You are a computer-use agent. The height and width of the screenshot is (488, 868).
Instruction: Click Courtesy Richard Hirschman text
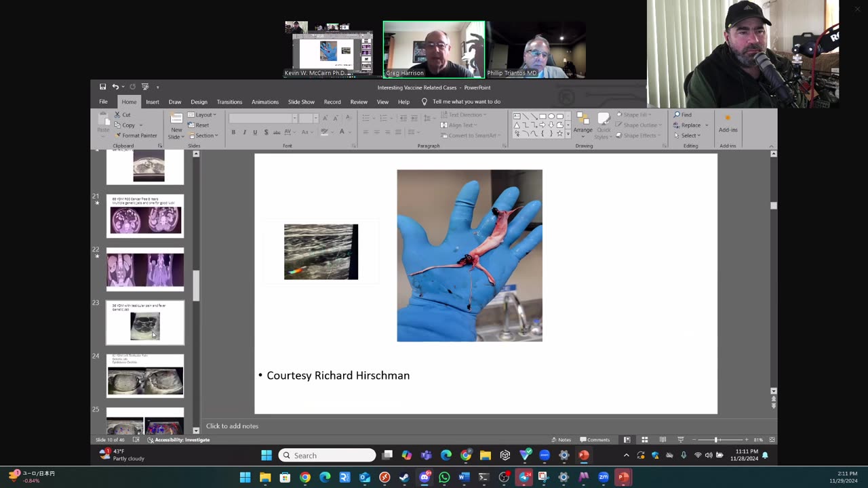338,375
